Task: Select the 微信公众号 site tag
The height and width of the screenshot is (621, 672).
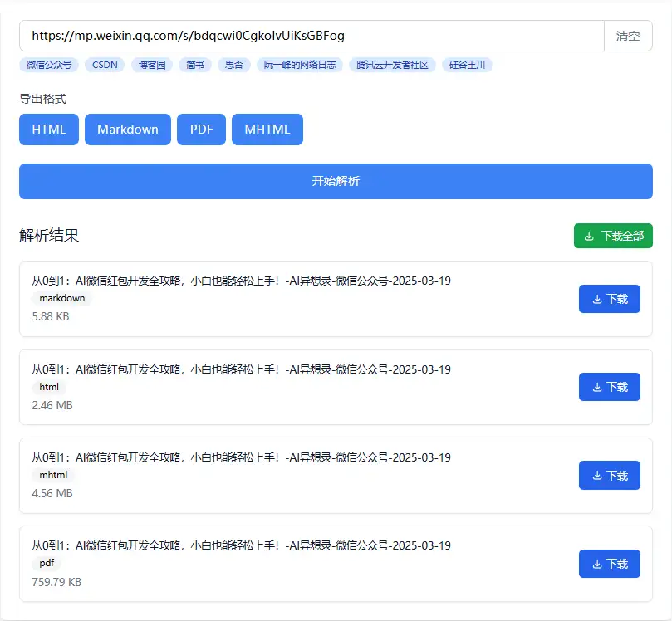Action: click(x=48, y=65)
